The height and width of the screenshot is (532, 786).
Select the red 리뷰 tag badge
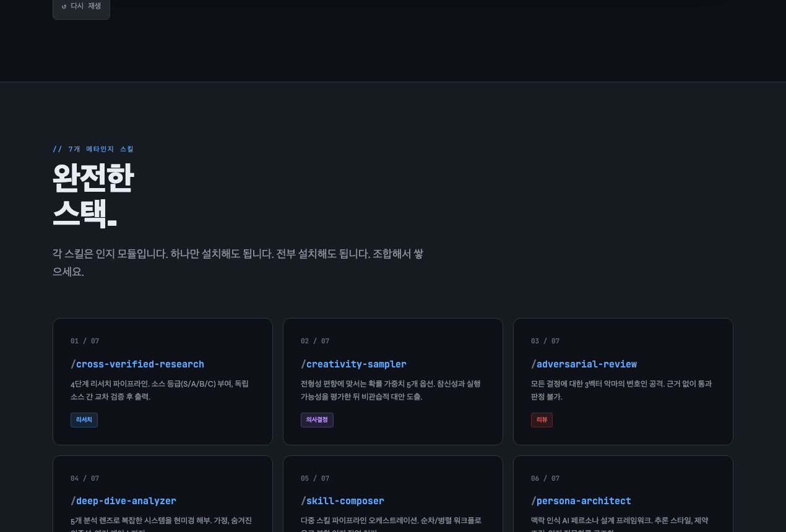[542, 420]
